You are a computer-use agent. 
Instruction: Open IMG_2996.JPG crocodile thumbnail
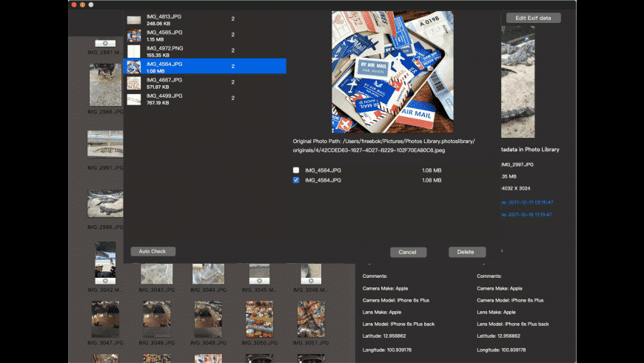click(105, 204)
